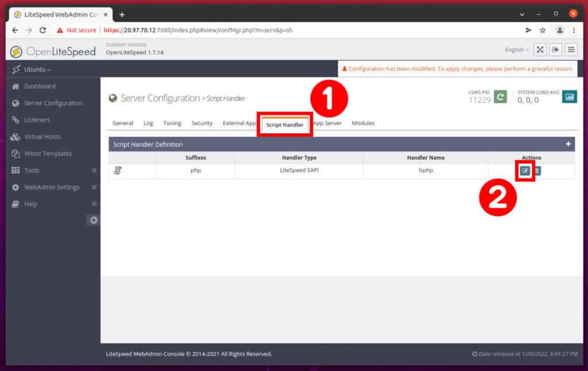Open the browser profile icon
The width and height of the screenshot is (588, 371).
pyautogui.click(x=559, y=30)
